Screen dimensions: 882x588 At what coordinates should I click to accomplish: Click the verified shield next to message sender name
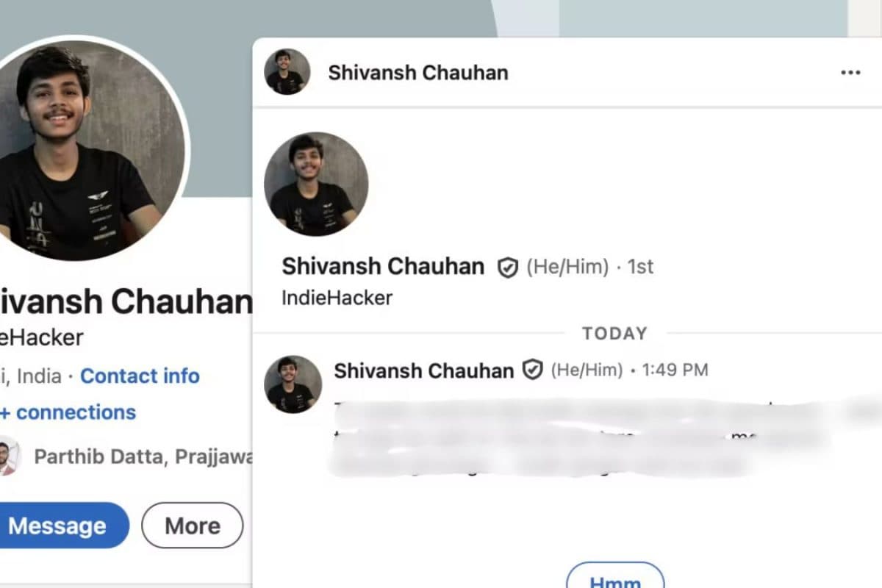click(x=532, y=370)
